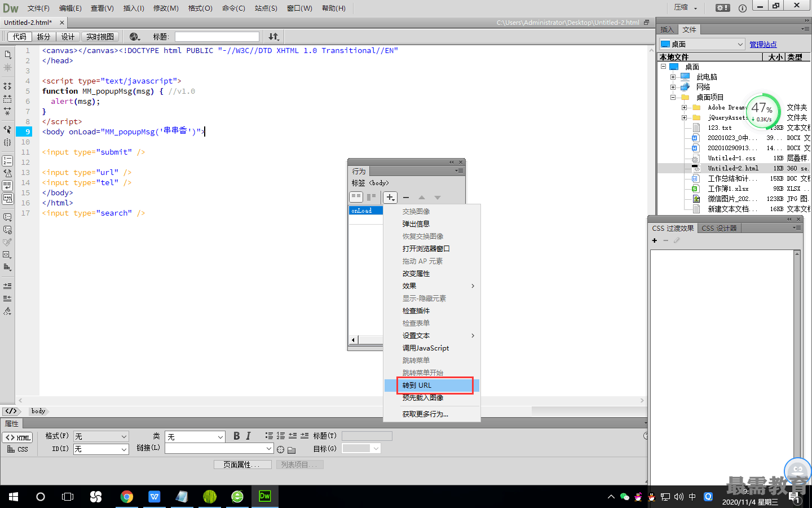Switch Properties inspector to HTML mode
The image size is (812, 508).
[x=17, y=437]
